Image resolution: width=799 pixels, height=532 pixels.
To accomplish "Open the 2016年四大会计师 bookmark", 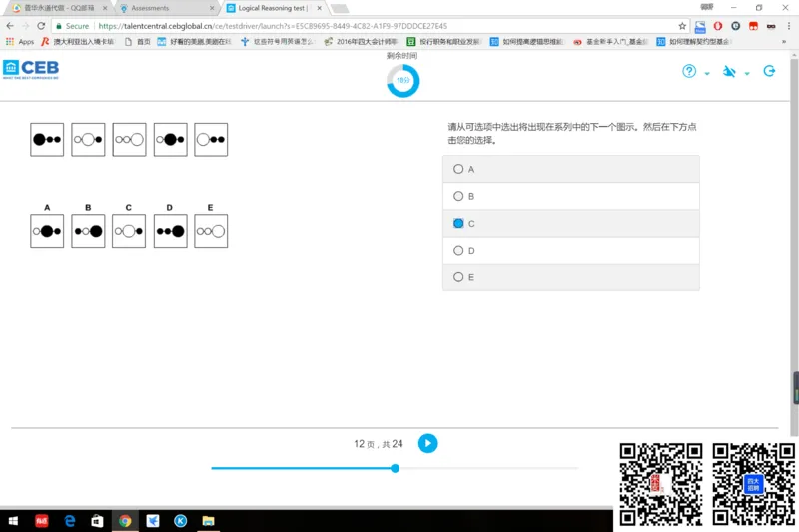I will pos(361,42).
